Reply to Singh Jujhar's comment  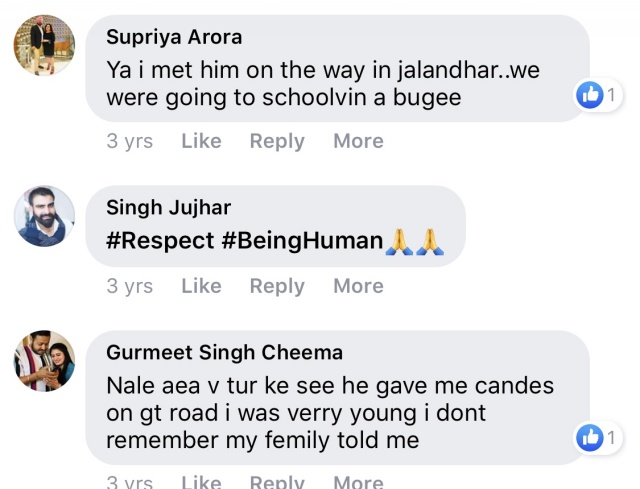coord(277,286)
